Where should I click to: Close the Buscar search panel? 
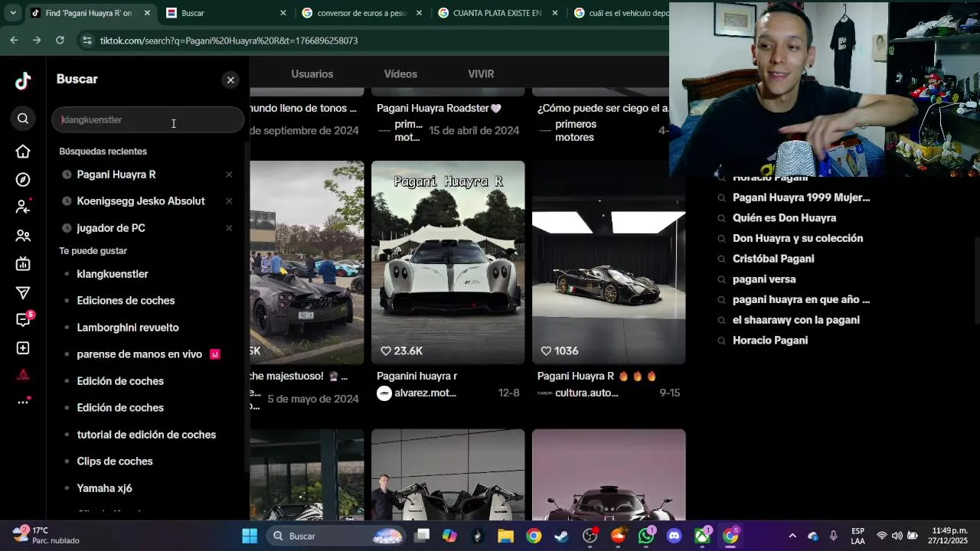(x=230, y=80)
